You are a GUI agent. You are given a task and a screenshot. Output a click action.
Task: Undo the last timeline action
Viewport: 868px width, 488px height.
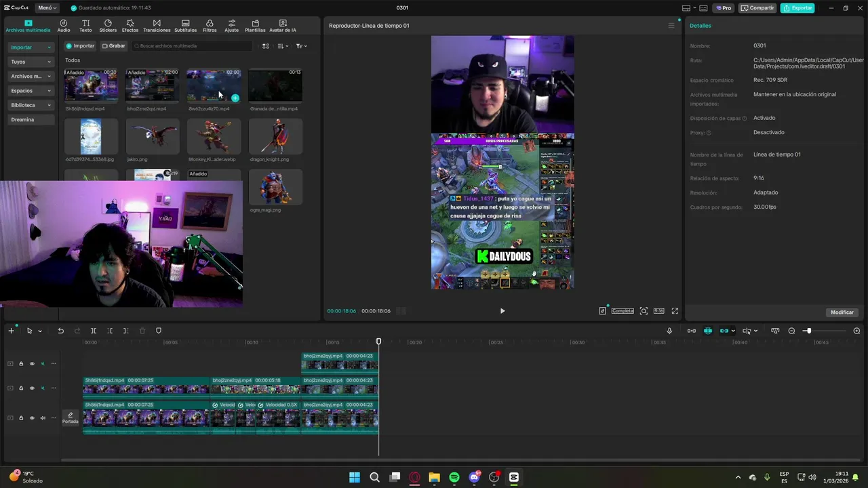(60, 331)
